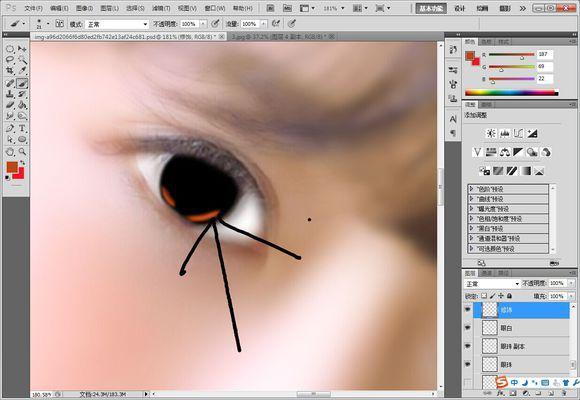This screenshot has width=580, height=400.
Task: Add a Curves adjustment
Action: coord(518,134)
